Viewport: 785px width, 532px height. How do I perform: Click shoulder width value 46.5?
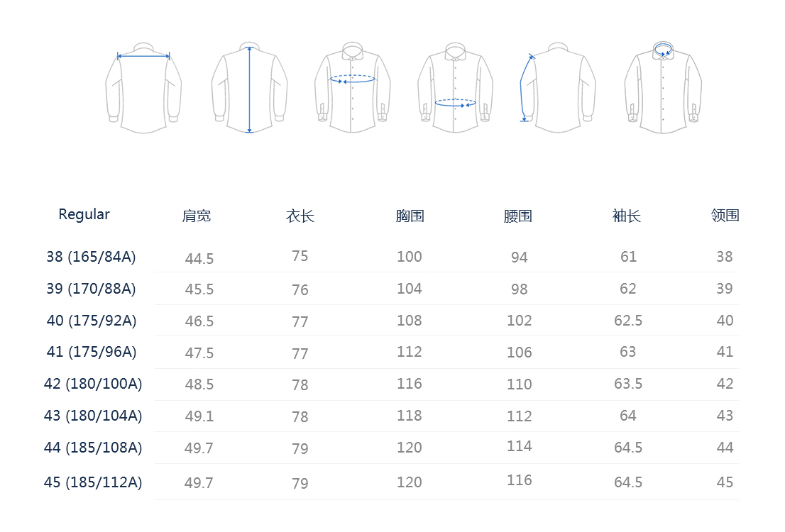(x=199, y=321)
